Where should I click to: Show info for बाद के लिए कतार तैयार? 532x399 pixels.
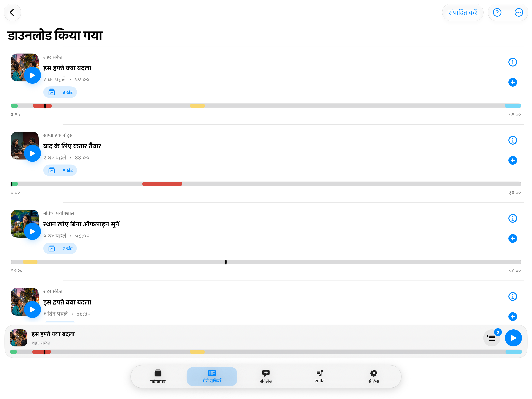coord(512,140)
